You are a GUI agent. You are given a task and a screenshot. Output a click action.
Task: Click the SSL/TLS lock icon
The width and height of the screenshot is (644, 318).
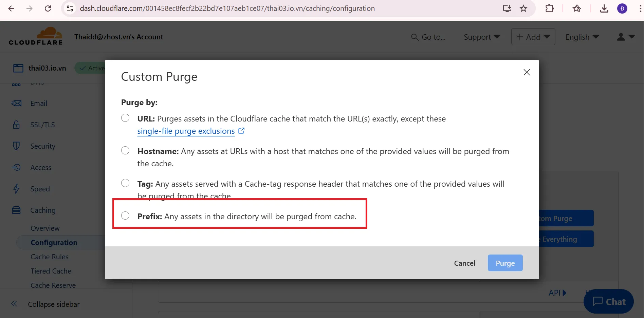[x=16, y=125]
